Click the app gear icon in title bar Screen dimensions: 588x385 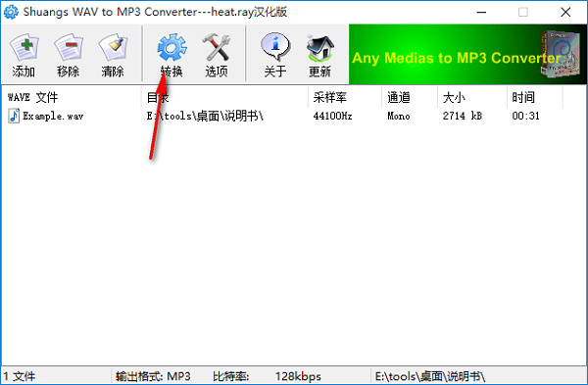coord(11,12)
